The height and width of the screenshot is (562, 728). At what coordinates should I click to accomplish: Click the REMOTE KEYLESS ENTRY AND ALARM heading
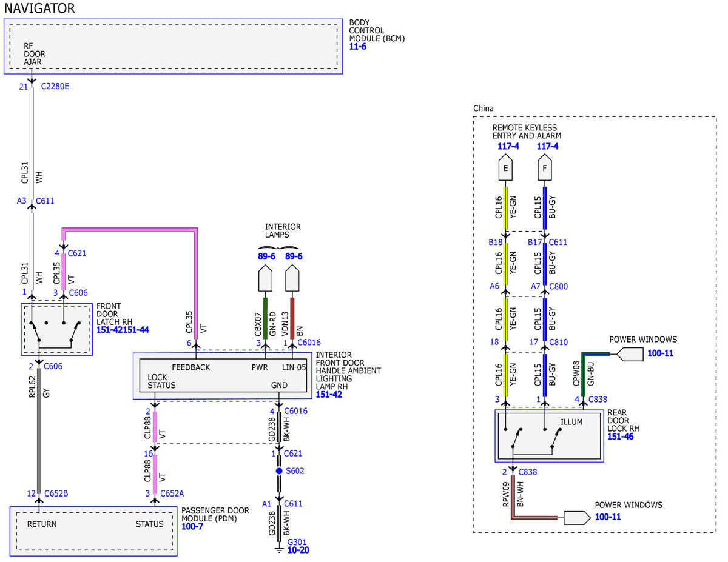tap(527, 132)
